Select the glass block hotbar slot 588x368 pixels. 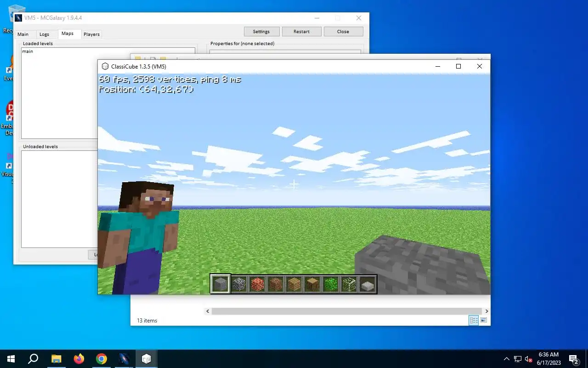tap(349, 284)
